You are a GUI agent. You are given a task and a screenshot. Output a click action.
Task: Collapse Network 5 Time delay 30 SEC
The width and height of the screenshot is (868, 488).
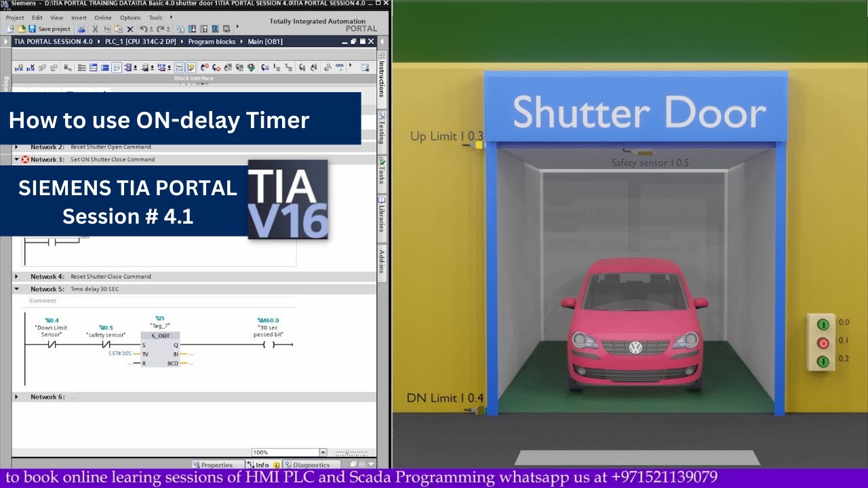17,289
